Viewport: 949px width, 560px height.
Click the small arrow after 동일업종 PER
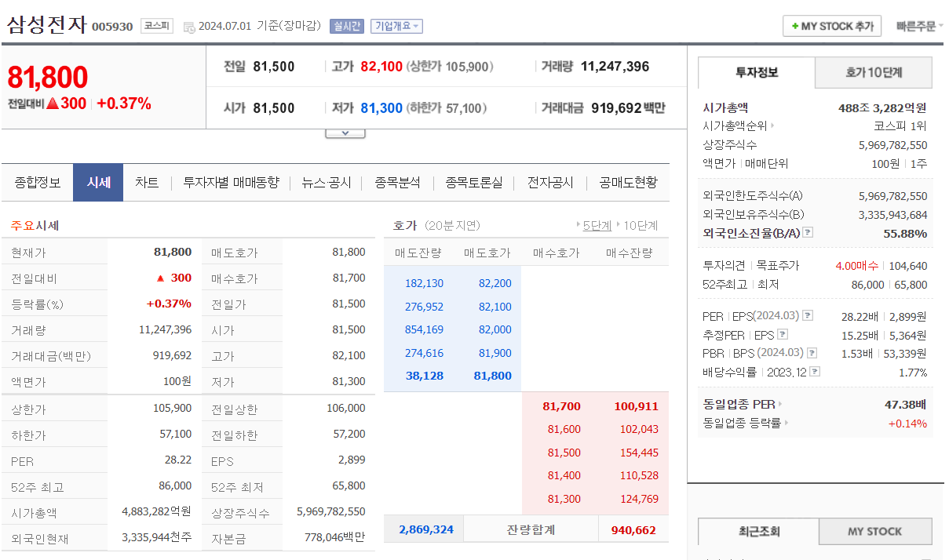point(780,405)
